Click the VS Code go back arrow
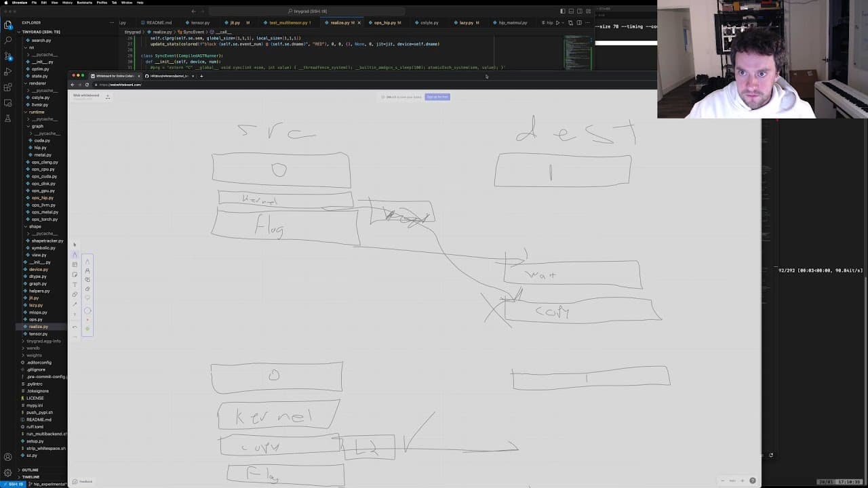This screenshot has height=488, width=868. [193, 11]
